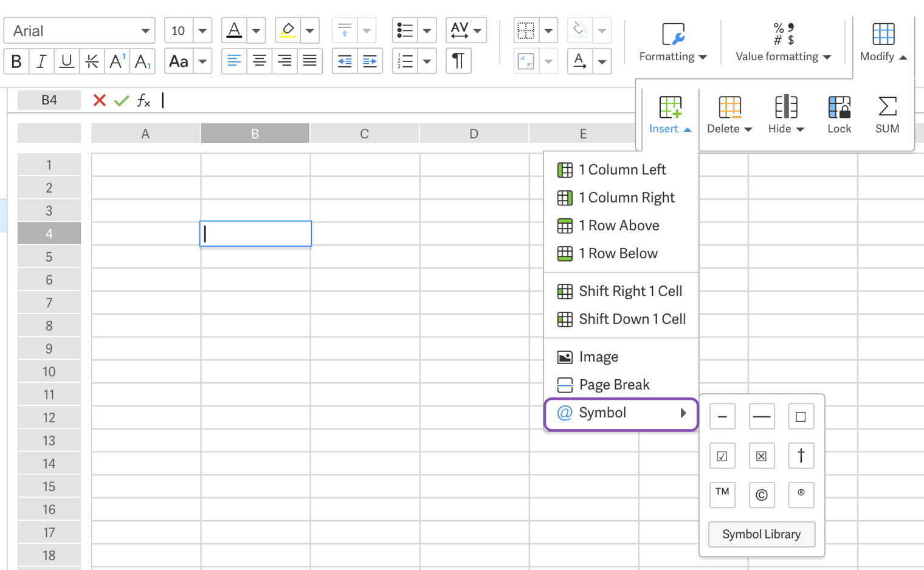
Task: Click the Lock cells icon
Action: (x=839, y=115)
